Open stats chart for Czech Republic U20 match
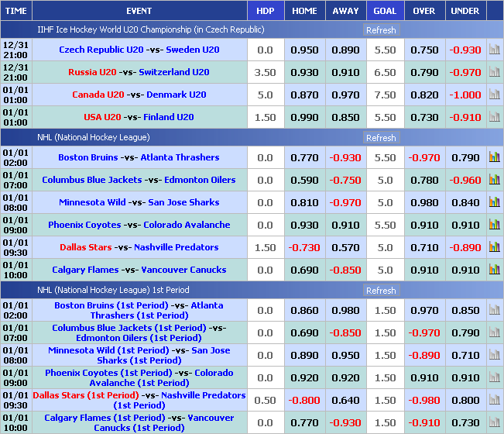Screen dimensions: 504x434 (x=494, y=50)
